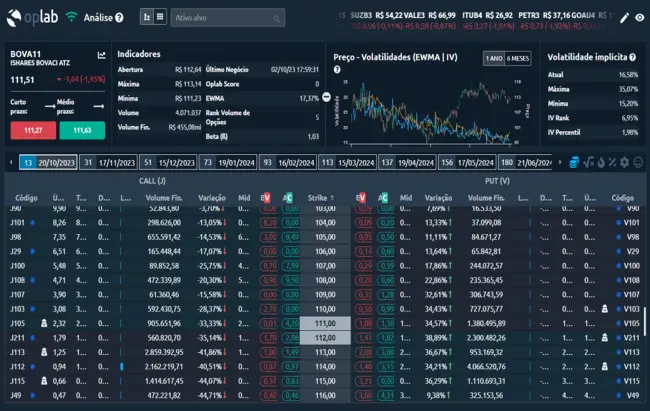Click the red 111,27 bid button
The height and width of the screenshot is (411, 650).
pyautogui.click(x=33, y=130)
